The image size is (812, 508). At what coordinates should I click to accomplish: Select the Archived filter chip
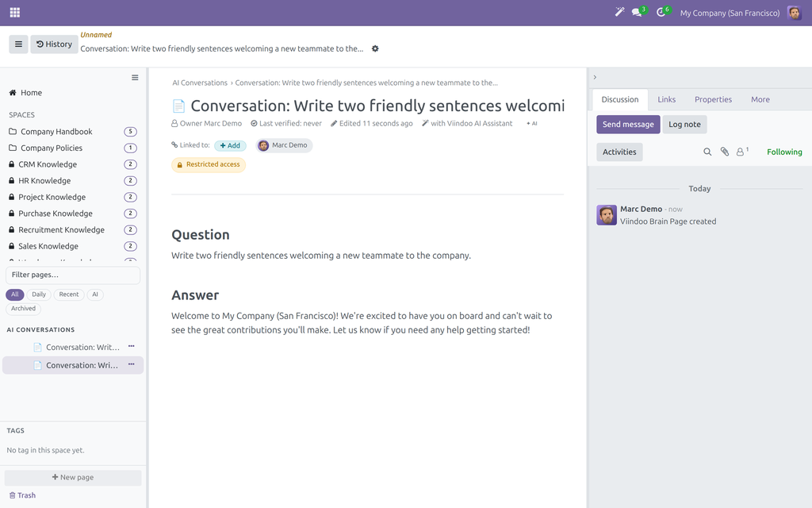coord(23,309)
